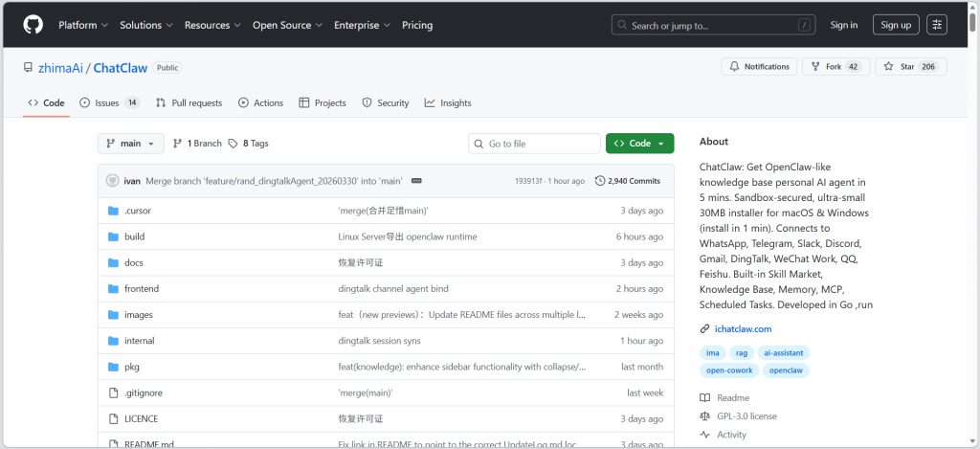The height and width of the screenshot is (449, 980).
Task: Open the README.md file name
Action: (148, 444)
